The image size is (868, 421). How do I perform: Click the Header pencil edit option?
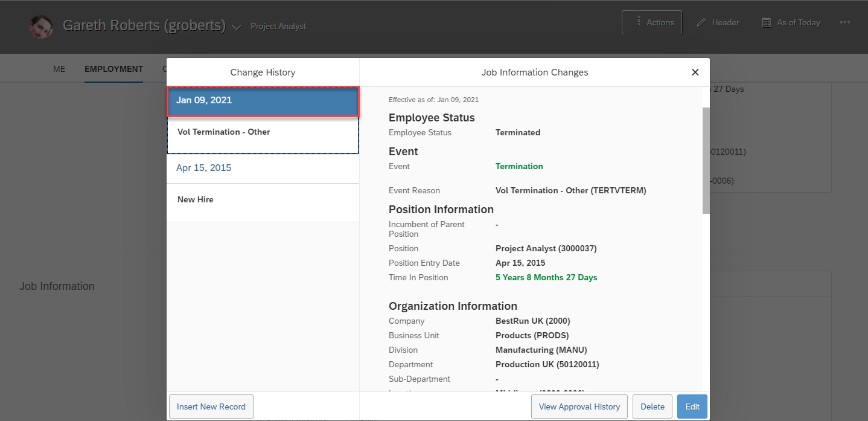pyautogui.click(x=717, y=22)
